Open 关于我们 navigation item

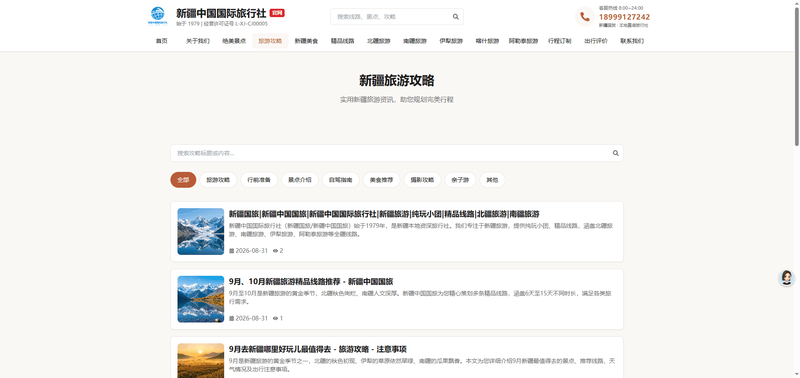click(198, 41)
